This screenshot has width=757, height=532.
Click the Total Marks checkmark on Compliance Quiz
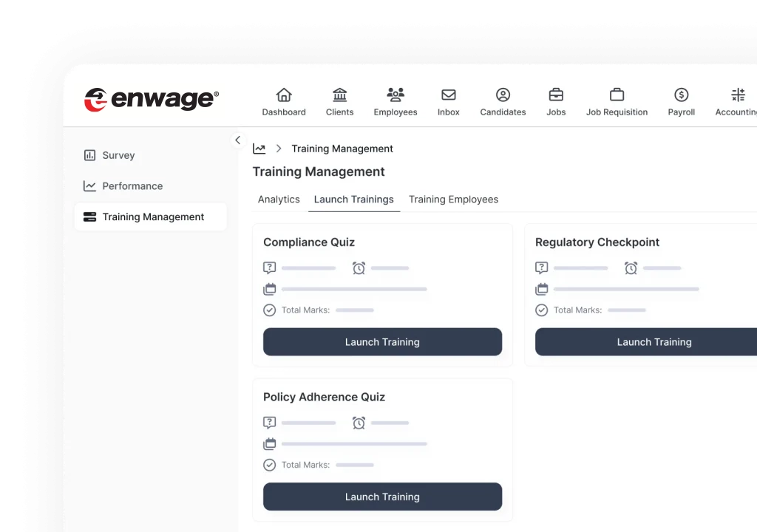[x=270, y=310]
